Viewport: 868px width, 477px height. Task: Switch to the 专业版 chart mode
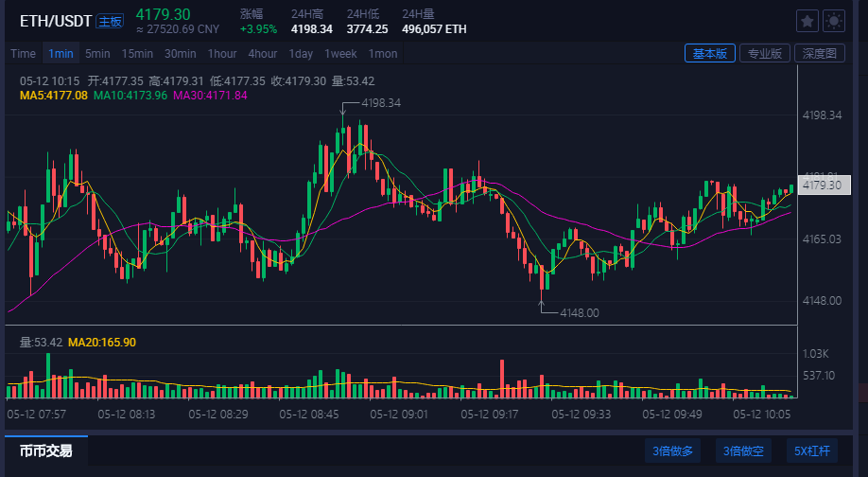(765, 53)
